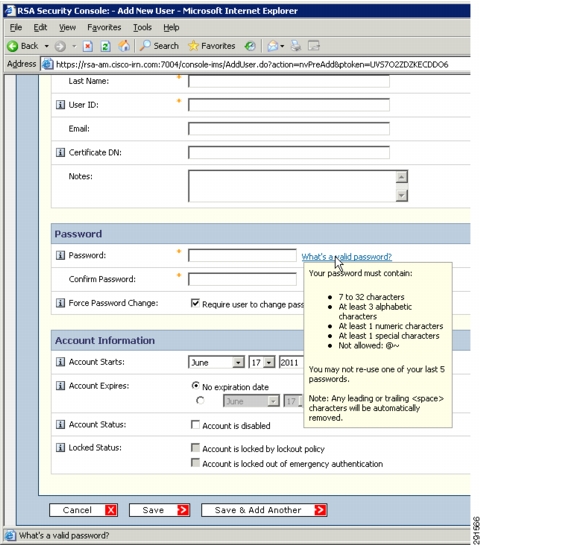This screenshot has width=576, height=557.
Task: Click info icon beside Password label
Action: tap(60, 255)
